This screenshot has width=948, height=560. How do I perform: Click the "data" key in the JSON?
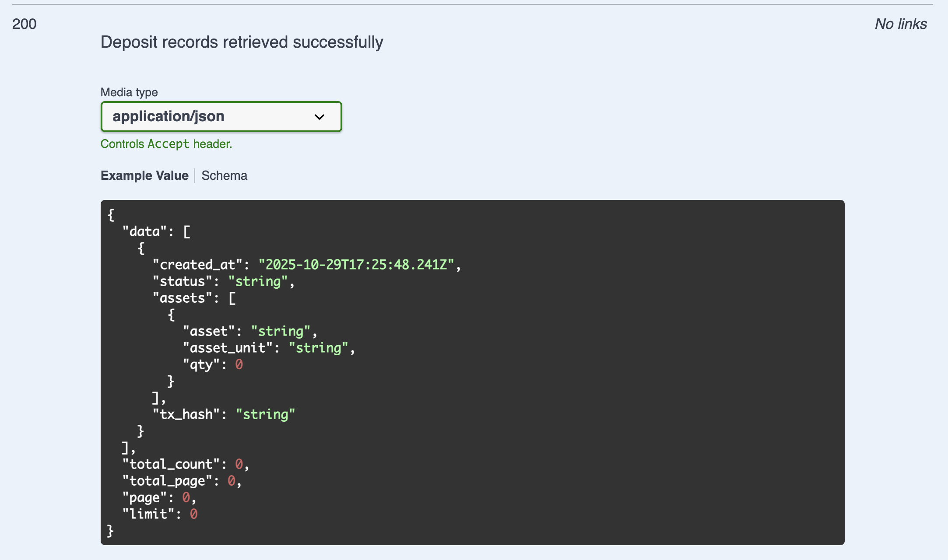click(144, 231)
